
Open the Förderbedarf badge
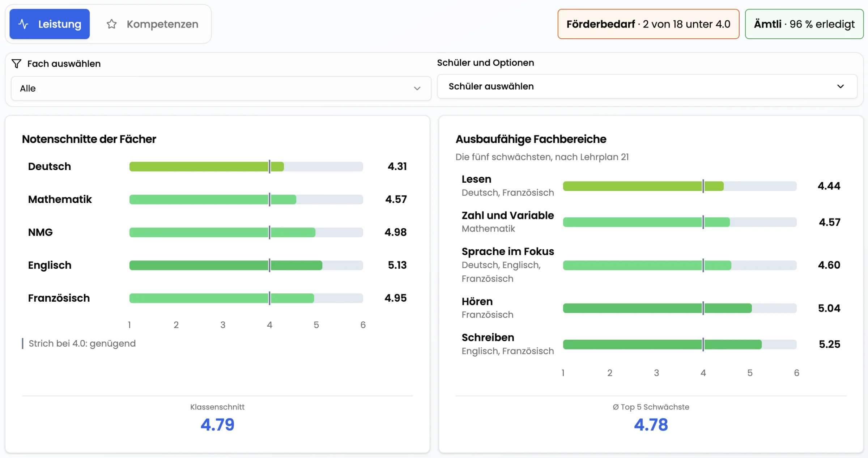(x=648, y=24)
